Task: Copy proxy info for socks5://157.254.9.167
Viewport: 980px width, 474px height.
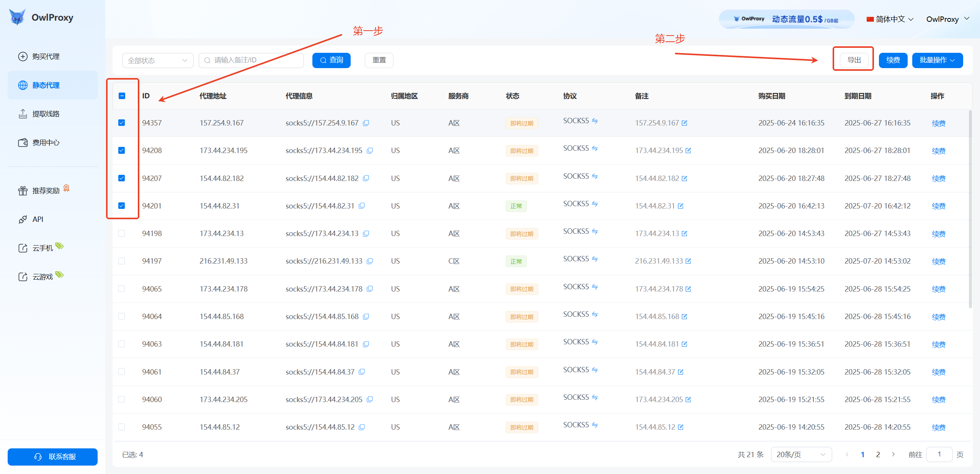Action: pos(366,123)
